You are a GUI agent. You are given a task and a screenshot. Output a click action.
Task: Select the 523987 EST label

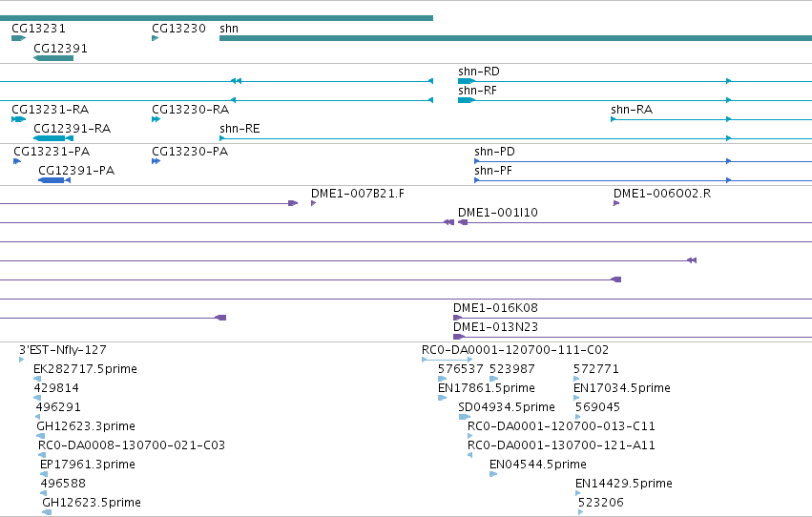[x=511, y=369]
